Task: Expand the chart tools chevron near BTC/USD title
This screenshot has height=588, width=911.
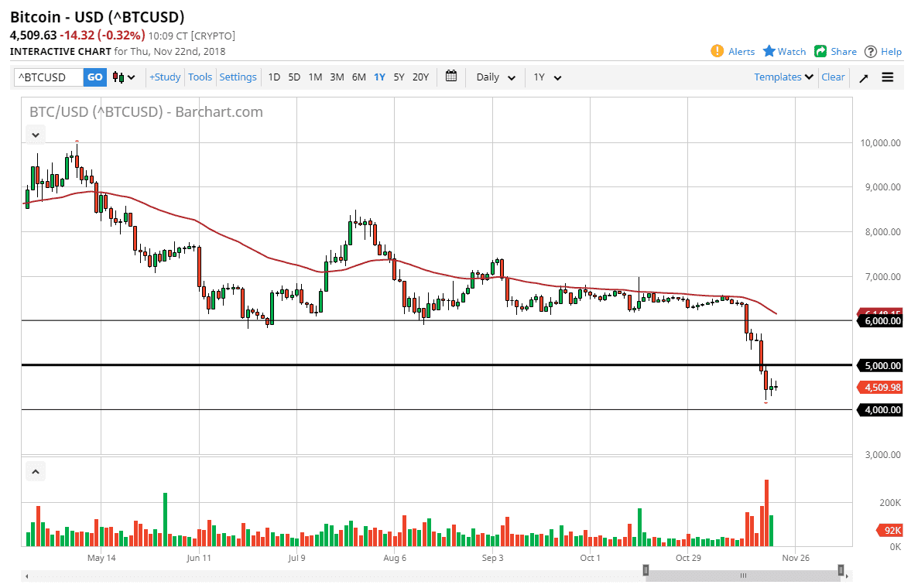Action: pyautogui.click(x=35, y=134)
